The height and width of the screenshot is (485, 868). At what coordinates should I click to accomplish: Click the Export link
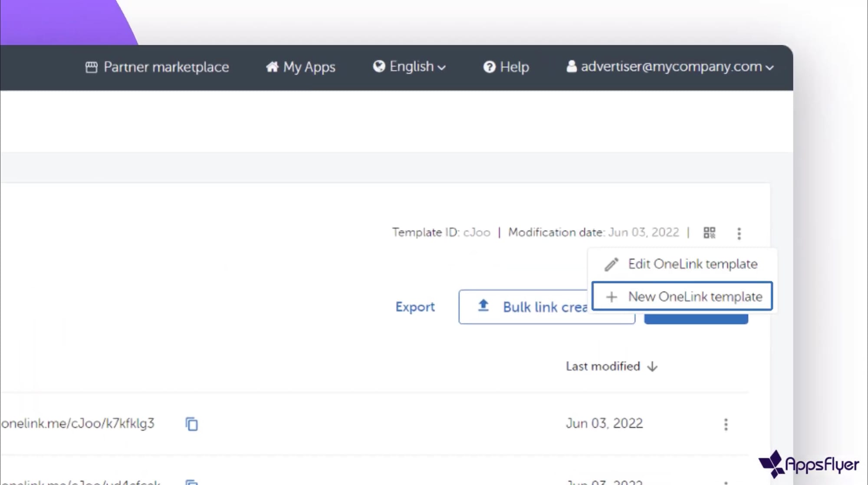pyautogui.click(x=415, y=307)
